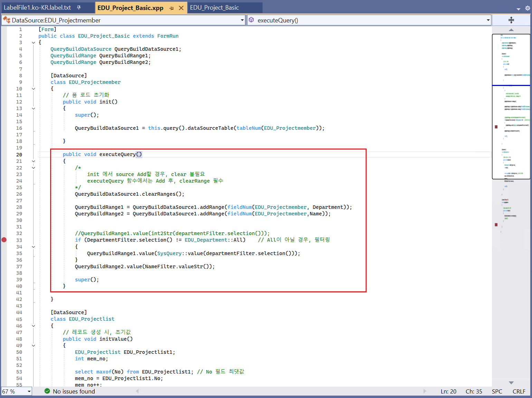Viewport: 532px width, 398px height.
Task: Collapse executeQuery() body at line 21
Action: tap(34, 161)
